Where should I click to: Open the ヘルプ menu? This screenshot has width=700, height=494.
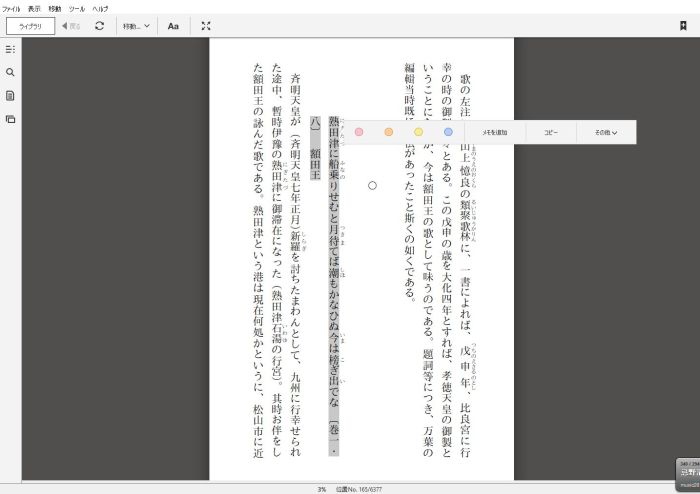[100, 8]
